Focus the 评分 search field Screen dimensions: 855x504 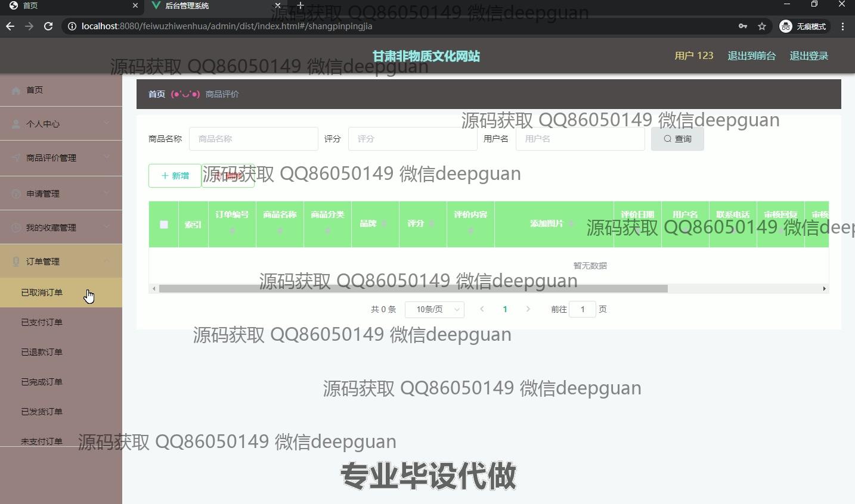(413, 139)
